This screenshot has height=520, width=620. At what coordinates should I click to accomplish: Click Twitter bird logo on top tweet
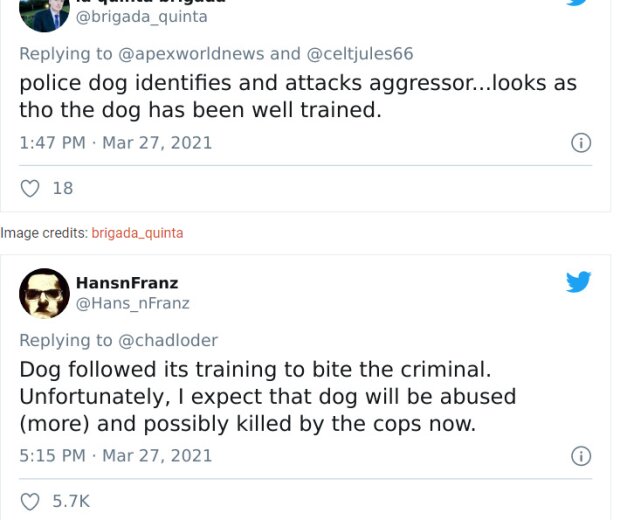click(x=578, y=2)
